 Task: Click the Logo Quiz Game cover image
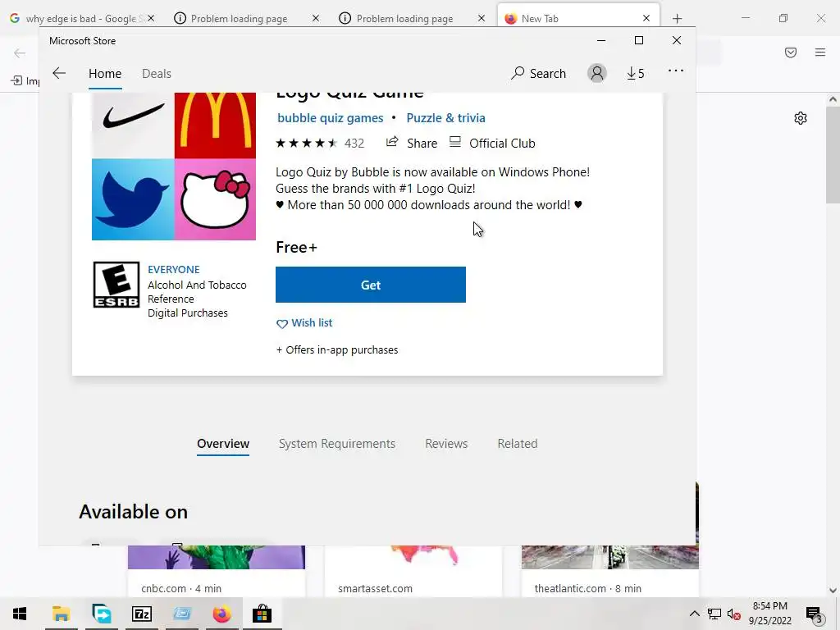tap(174, 166)
